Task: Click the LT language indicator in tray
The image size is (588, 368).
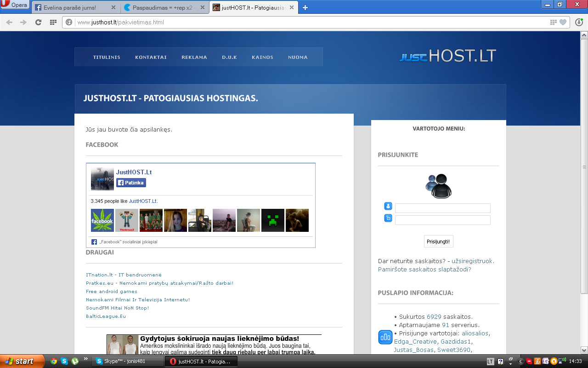Action: pyautogui.click(x=490, y=362)
